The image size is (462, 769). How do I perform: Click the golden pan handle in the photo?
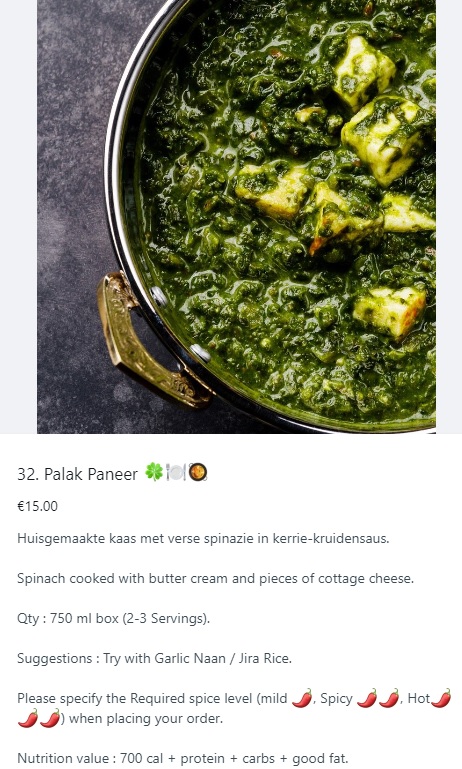150,341
